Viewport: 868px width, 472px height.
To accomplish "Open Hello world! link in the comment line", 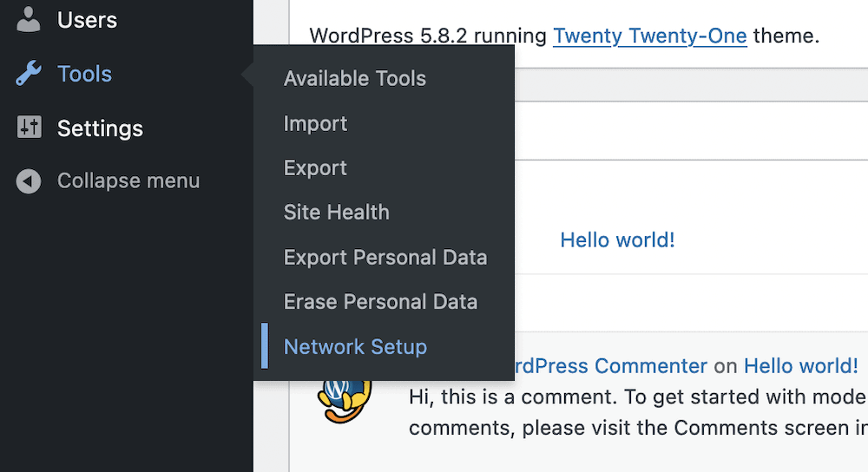I will coord(800,366).
